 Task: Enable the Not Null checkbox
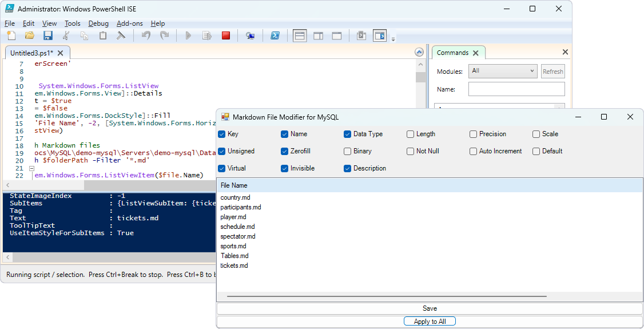(x=410, y=151)
